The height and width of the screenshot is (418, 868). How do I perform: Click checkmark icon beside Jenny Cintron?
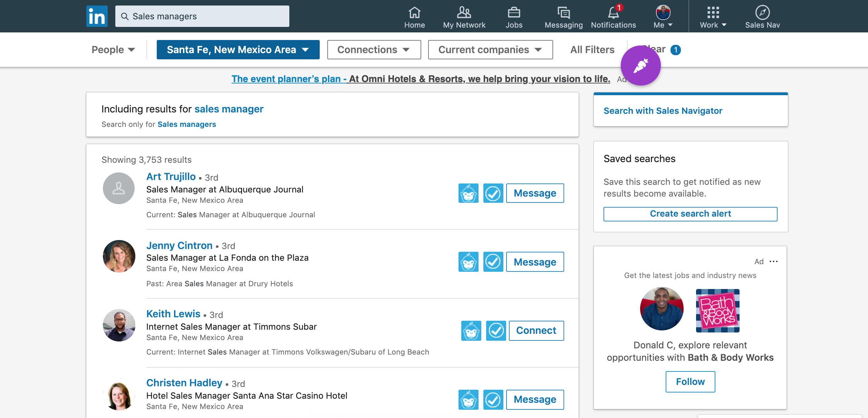[x=493, y=262]
